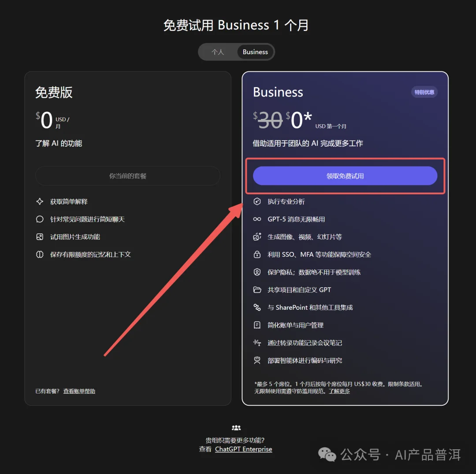The image size is (476, 474).
Task: Open the 查看账单帮助 link
Action: (x=78, y=391)
